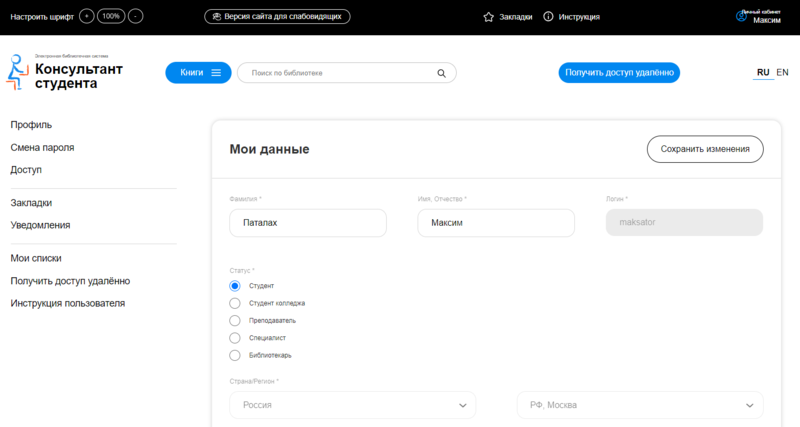The image size is (800, 427).
Task: Click Получить доступ удалённо blue button
Action: point(619,73)
